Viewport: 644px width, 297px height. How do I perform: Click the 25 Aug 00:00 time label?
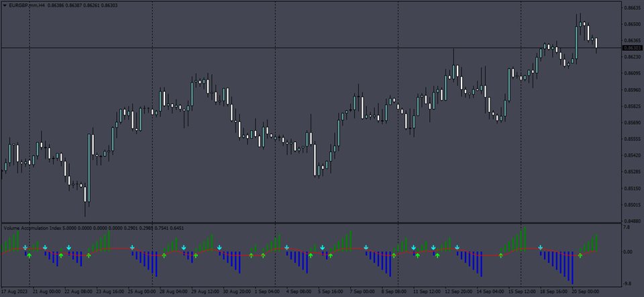142,291
